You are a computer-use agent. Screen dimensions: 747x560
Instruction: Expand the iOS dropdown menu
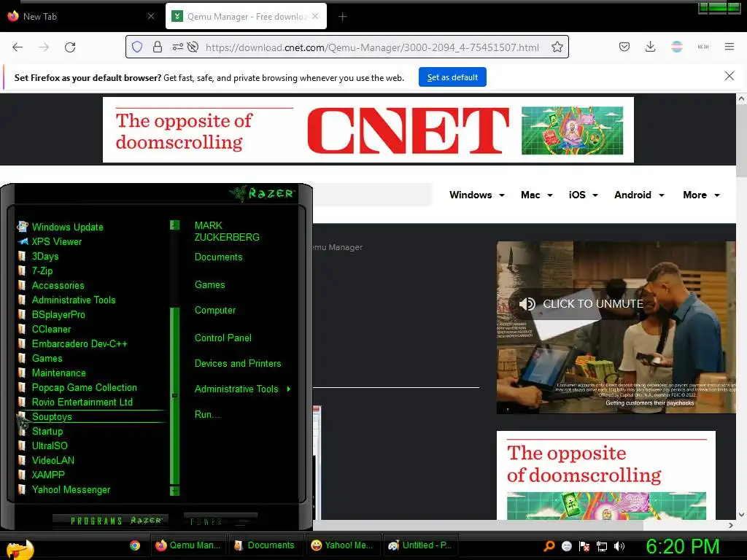click(x=583, y=195)
